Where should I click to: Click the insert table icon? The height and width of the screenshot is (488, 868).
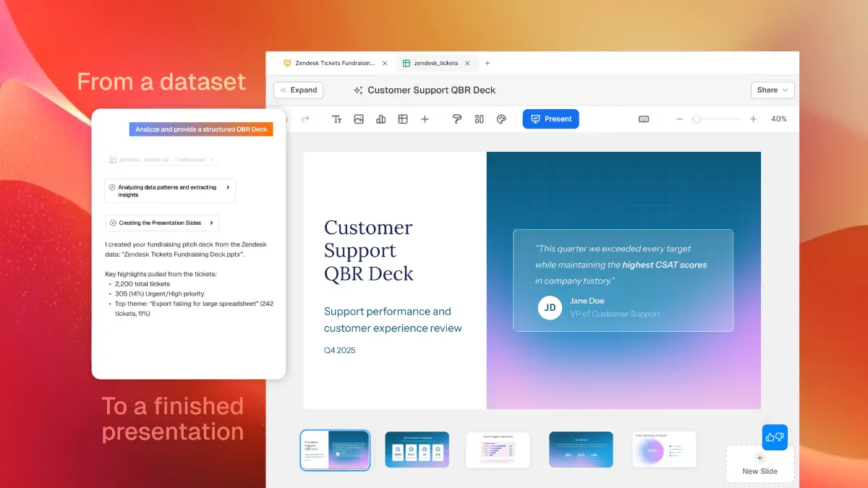403,119
